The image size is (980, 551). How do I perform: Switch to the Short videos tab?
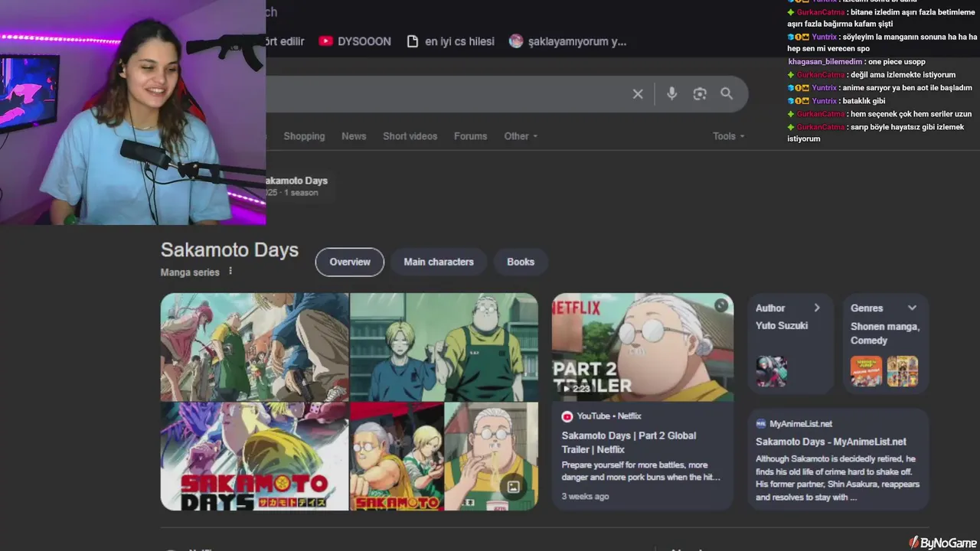pos(410,136)
